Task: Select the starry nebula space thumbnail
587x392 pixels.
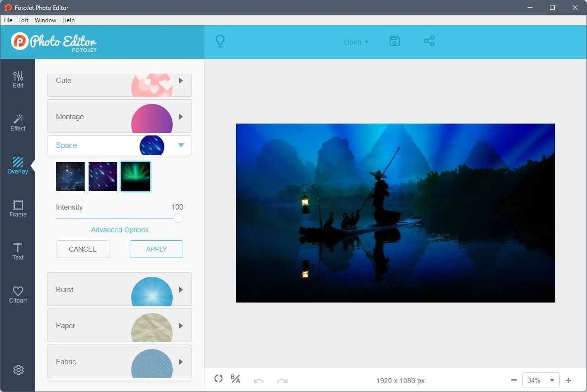Action: (x=70, y=176)
